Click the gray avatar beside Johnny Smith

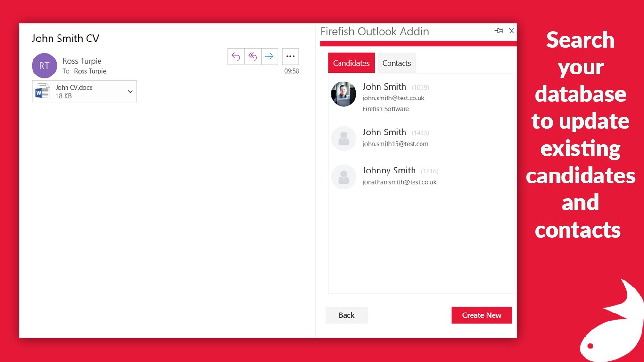click(x=343, y=176)
